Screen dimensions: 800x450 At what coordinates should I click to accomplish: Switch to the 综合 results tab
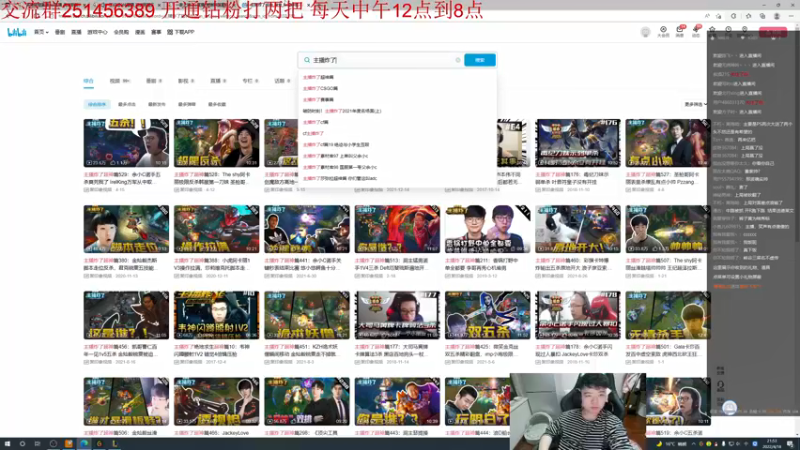(89, 81)
